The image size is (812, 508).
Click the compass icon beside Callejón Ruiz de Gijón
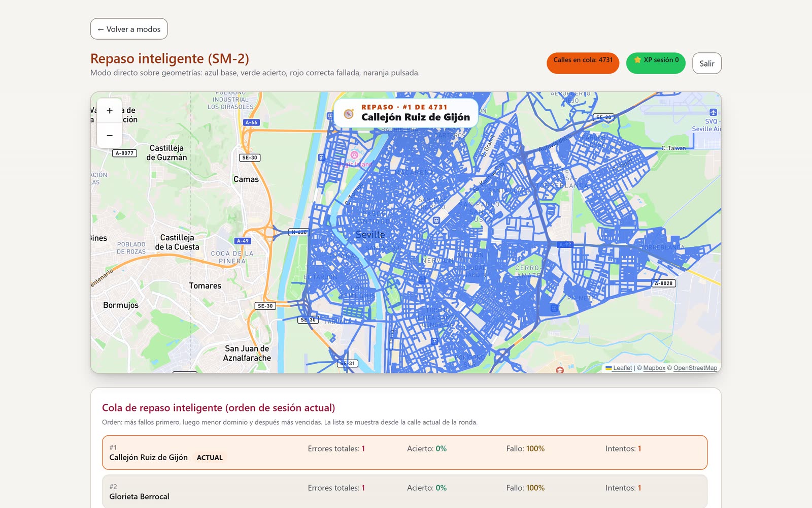tap(349, 114)
